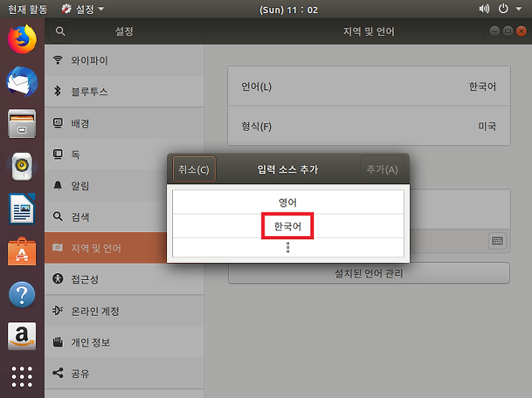The height and width of the screenshot is (398, 532).
Task: Open the Files manager in the dock
Action: point(22,124)
